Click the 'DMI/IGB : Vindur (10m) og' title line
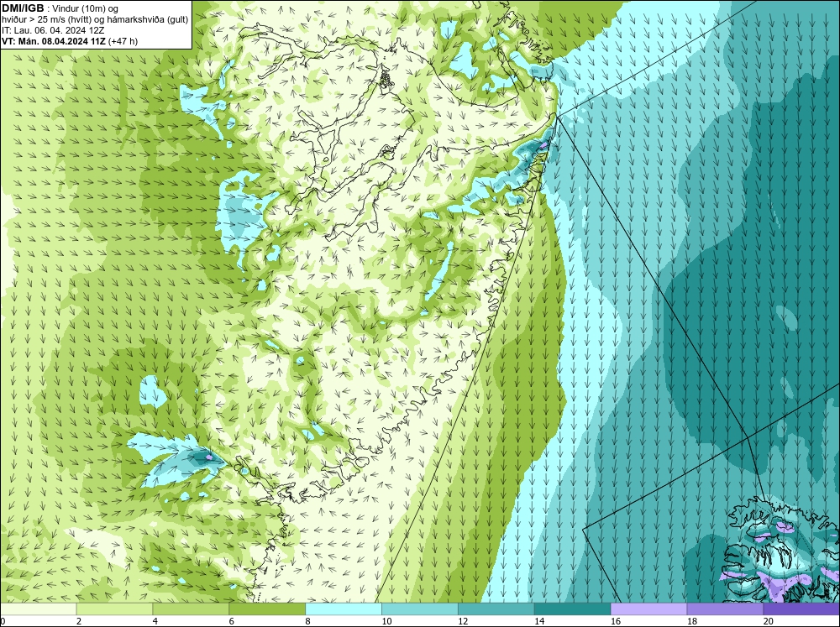The width and height of the screenshot is (840, 627). point(60,8)
